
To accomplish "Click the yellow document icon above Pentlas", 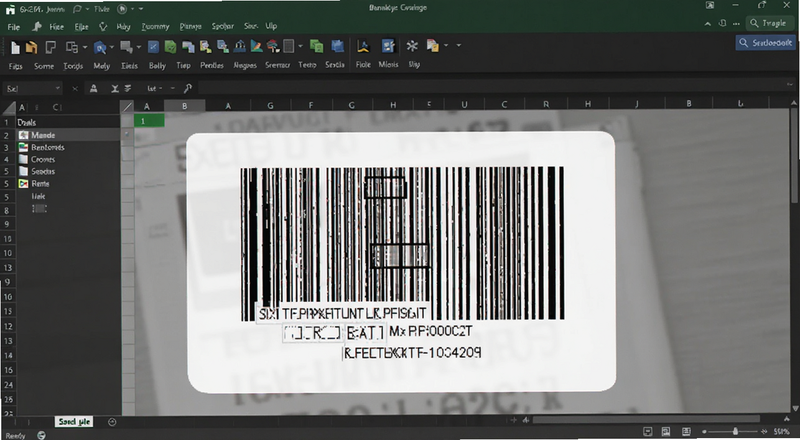I will pos(206,47).
